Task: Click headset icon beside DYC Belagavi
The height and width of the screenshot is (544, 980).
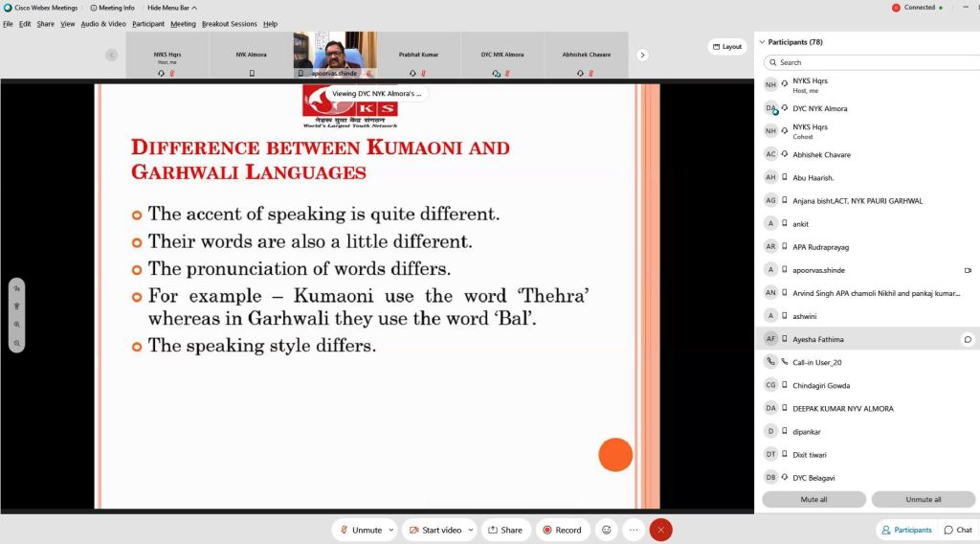Action: (x=785, y=477)
